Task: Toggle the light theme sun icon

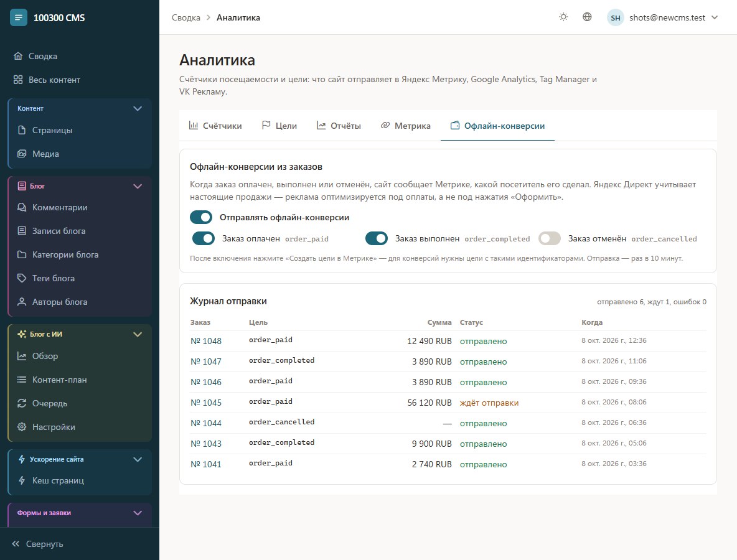Action: click(x=563, y=17)
